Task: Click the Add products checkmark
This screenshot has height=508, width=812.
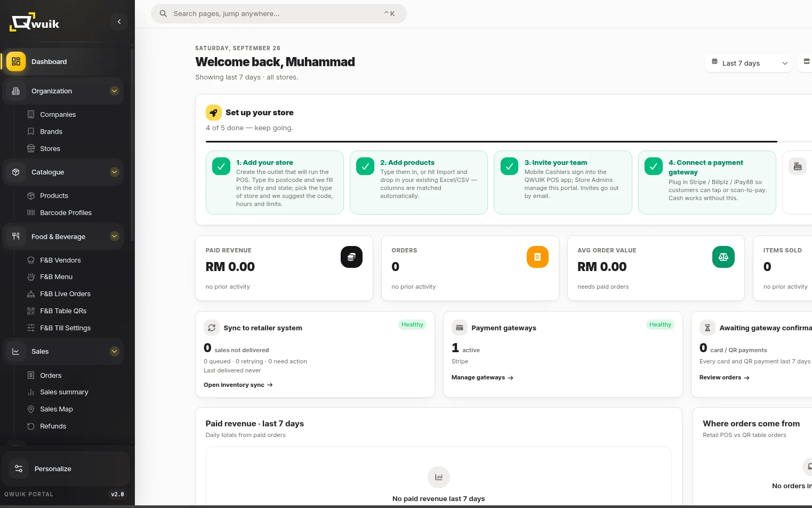Action: (365, 166)
